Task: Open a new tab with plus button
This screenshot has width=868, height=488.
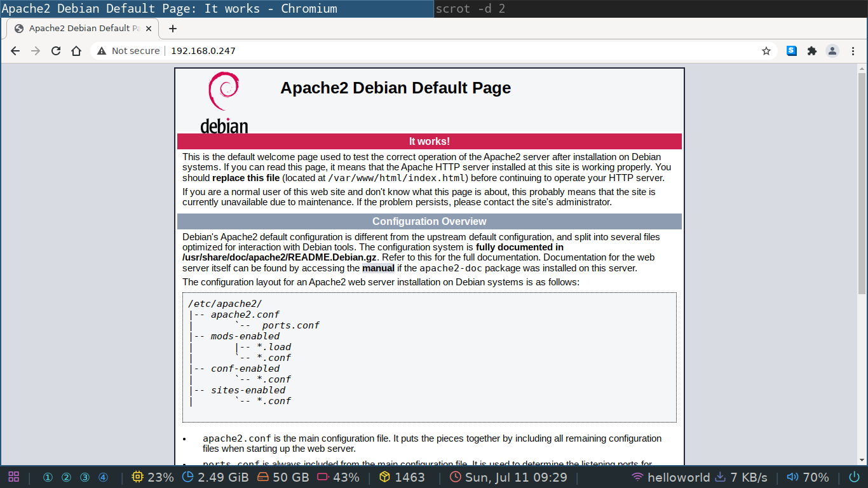Action: coord(173,29)
